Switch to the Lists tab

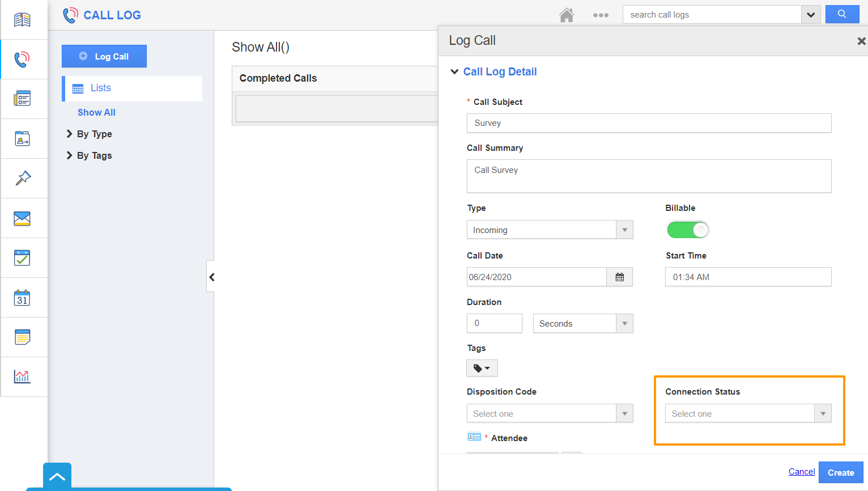click(x=100, y=88)
